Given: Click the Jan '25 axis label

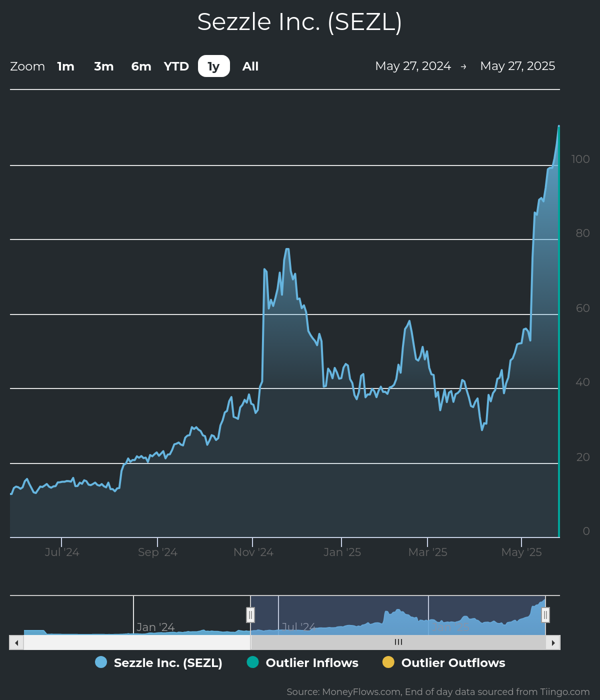Looking at the screenshot, I should point(342,552).
